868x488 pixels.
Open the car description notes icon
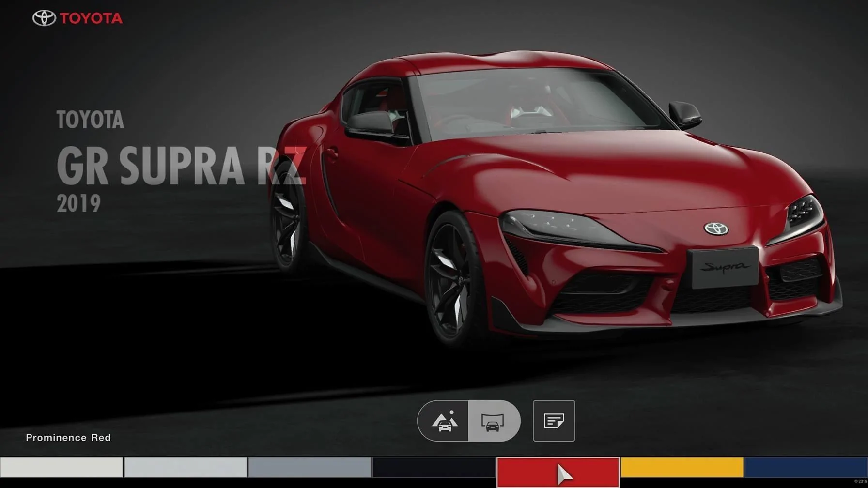pyautogui.click(x=554, y=421)
